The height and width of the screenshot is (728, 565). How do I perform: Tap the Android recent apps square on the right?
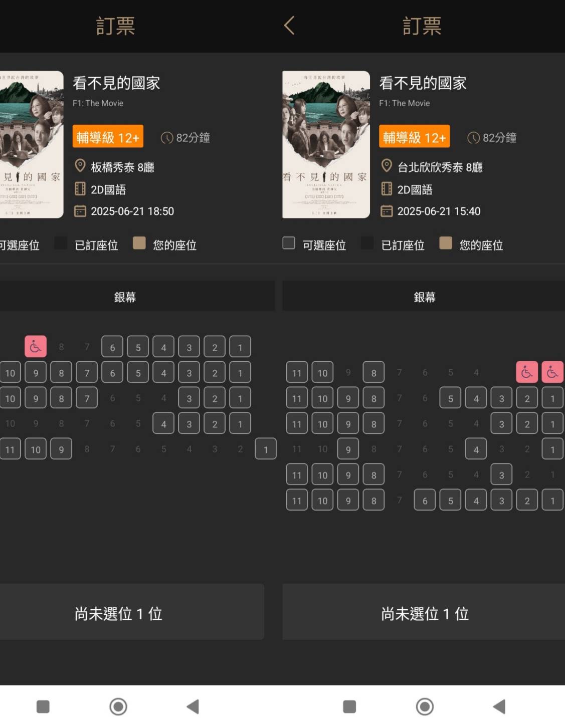coord(349,706)
